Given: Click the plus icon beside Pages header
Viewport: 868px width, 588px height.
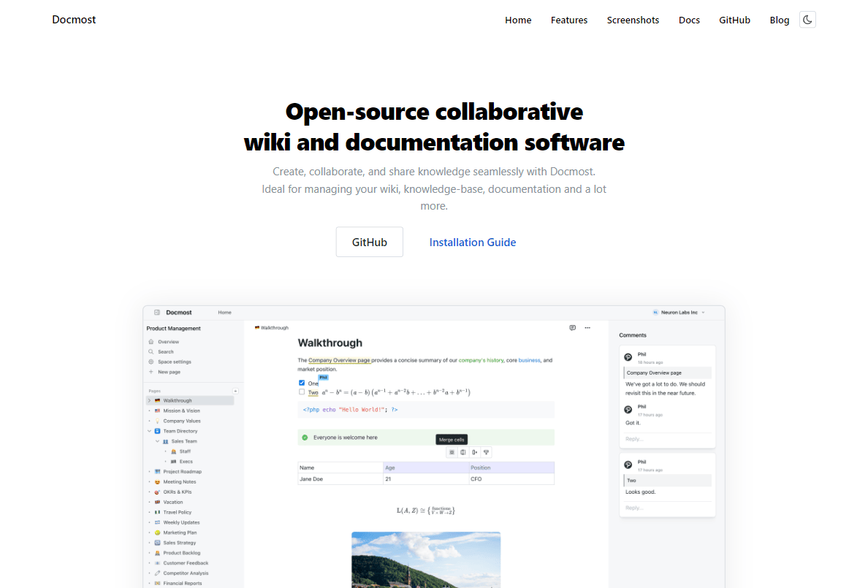Looking at the screenshot, I should click(235, 392).
